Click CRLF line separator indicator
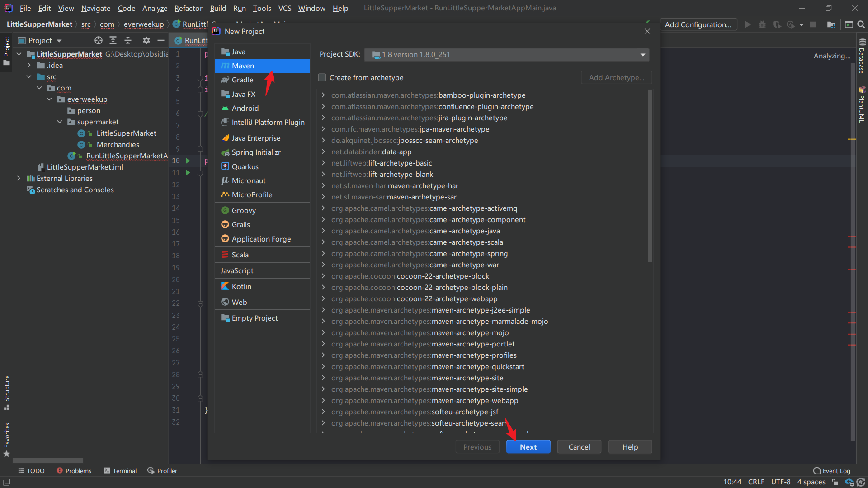Image resolution: width=868 pixels, height=488 pixels. [756, 482]
